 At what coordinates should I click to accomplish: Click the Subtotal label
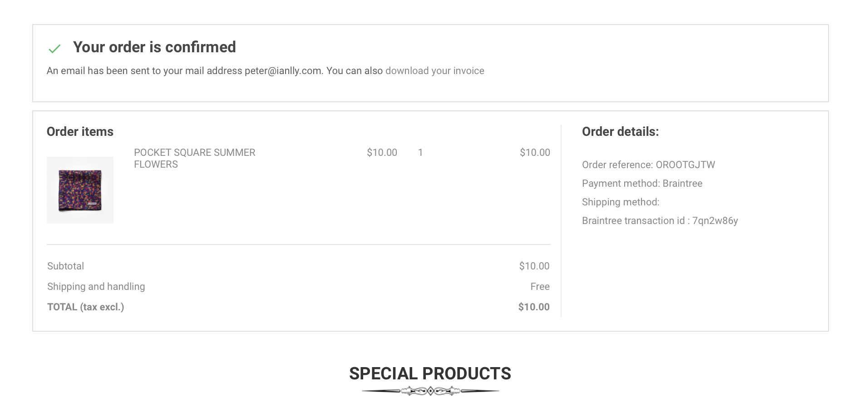point(66,266)
